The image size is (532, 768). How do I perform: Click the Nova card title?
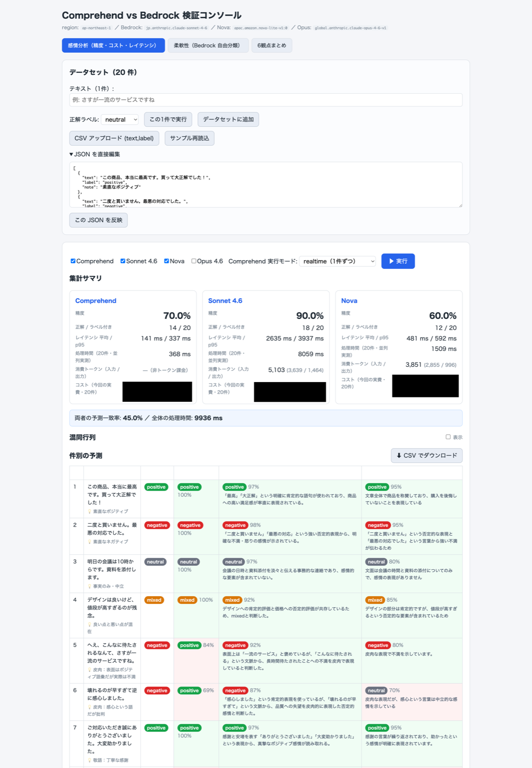click(x=349, y=300)
